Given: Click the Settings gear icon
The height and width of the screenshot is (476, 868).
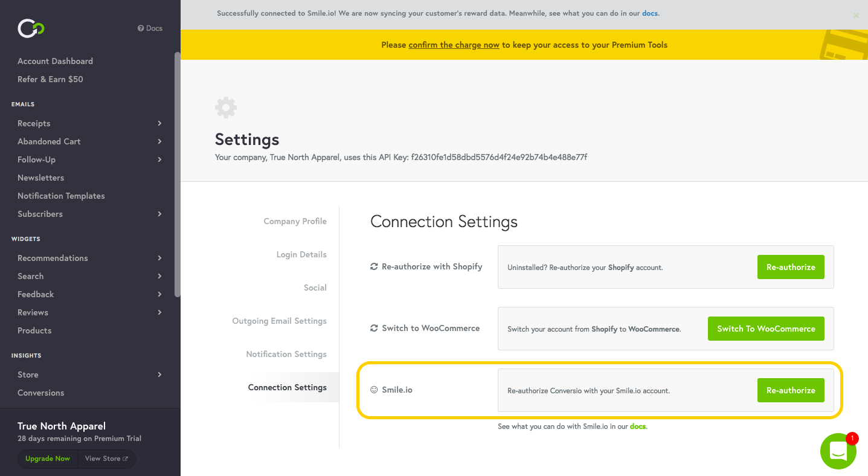Looking at the screenshot, I should pyautogui.click(x=226, y=108).
